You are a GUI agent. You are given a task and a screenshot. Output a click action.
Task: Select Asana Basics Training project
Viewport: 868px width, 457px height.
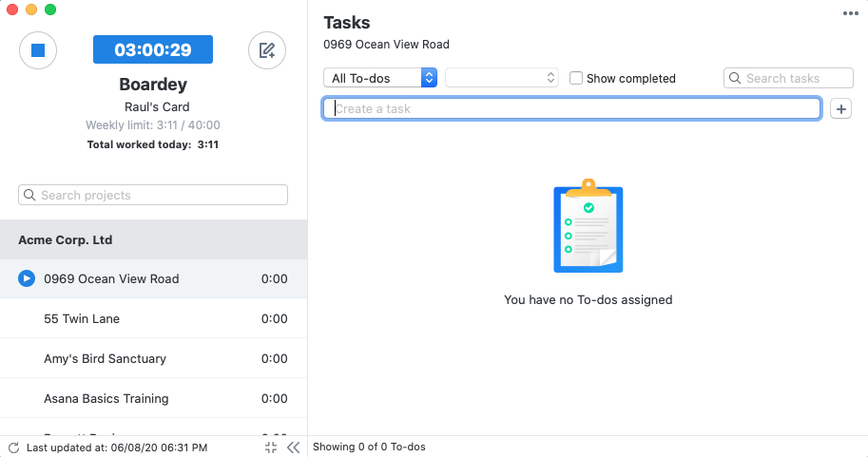[x=153, y=398]
